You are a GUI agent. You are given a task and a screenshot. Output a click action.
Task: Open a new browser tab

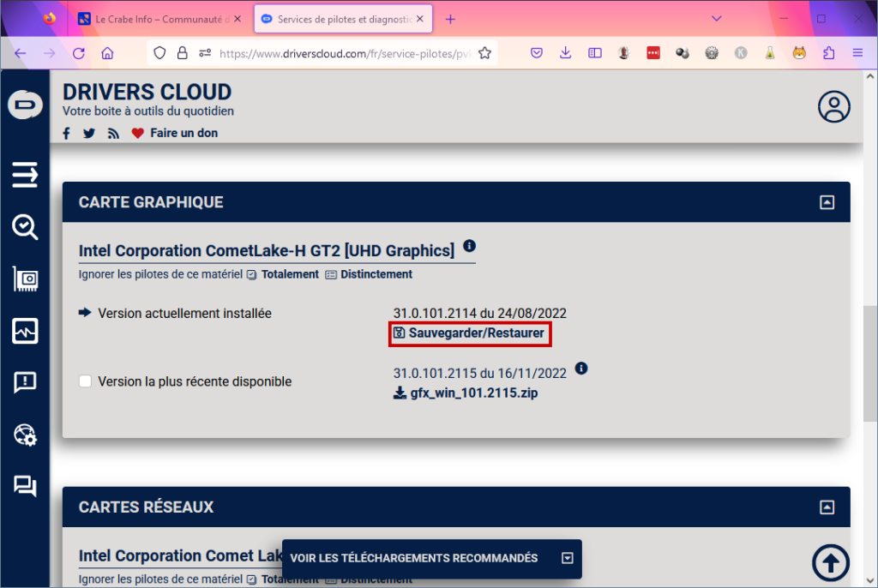point(450,20)
